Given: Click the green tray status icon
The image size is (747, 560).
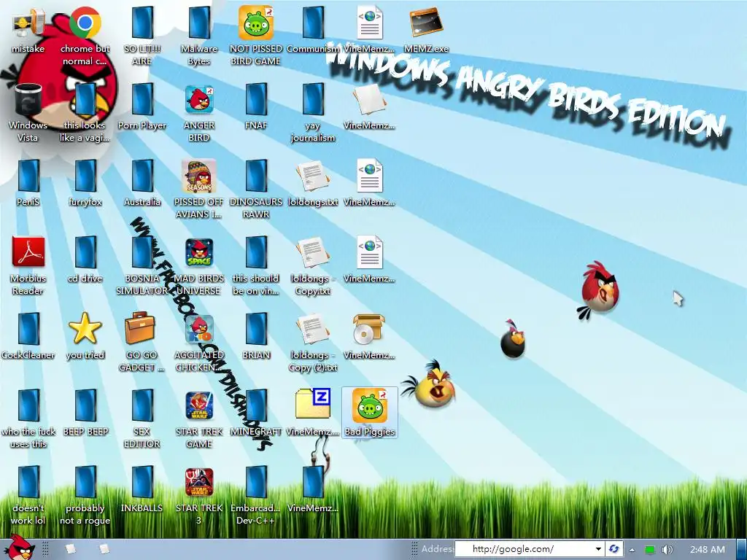Looking at the screenshot, I should point(650,550).
